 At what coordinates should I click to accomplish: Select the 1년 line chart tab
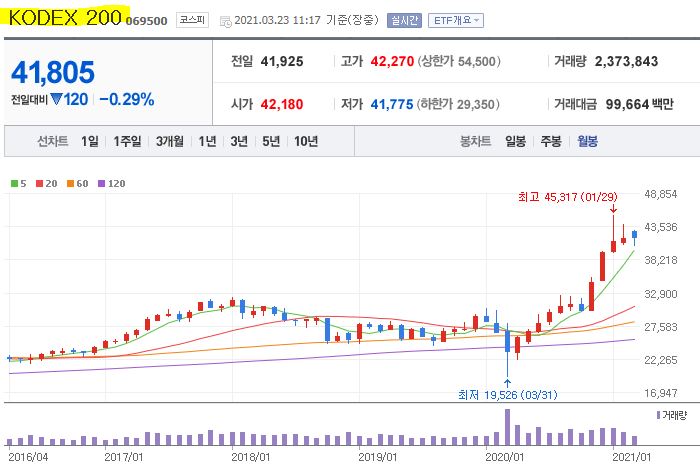pyautogui.click(x=208, y=142)
